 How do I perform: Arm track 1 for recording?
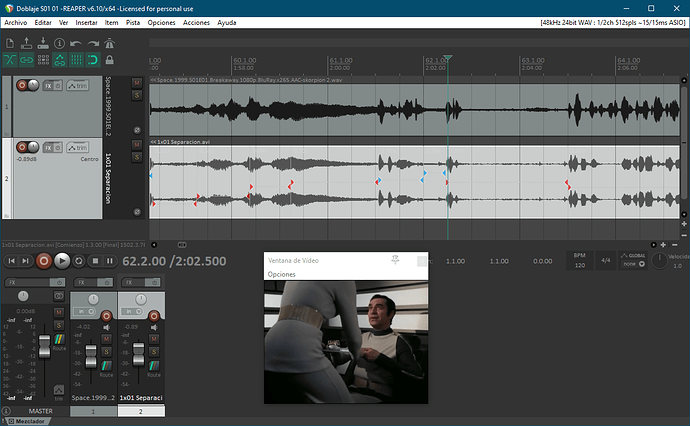22,85
